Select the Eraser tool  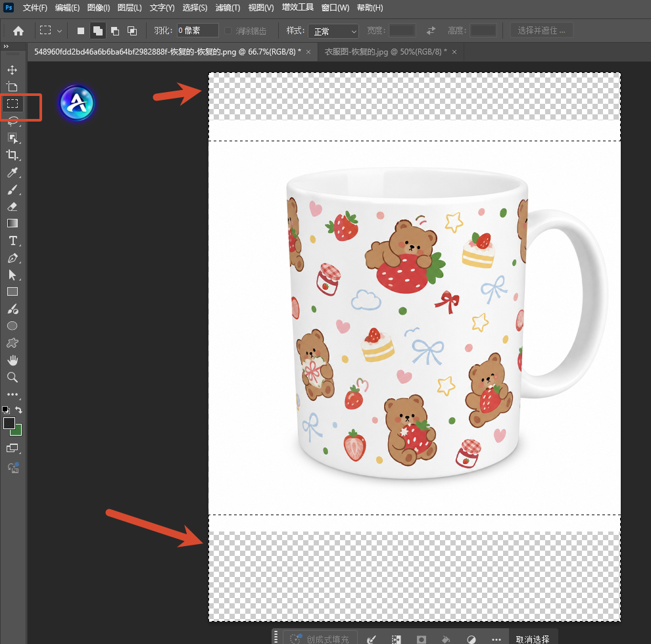(12, 206)
